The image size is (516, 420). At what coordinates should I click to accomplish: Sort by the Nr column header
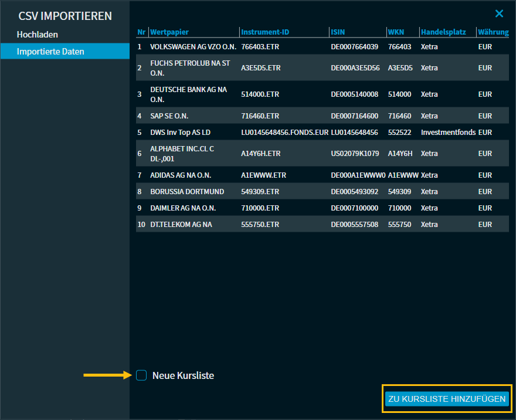click(141, 32)
